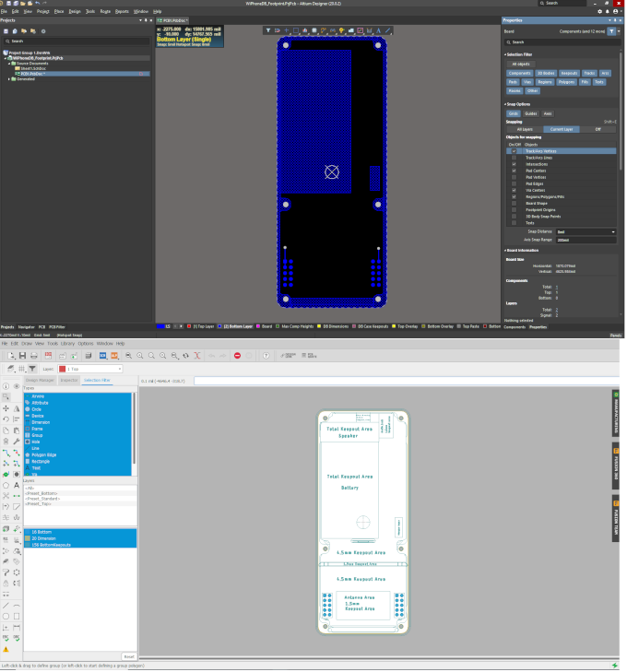Click the Save icon in the Eagle toolbar
Viewport: 627px width, 672px height.
coord(20,355)
